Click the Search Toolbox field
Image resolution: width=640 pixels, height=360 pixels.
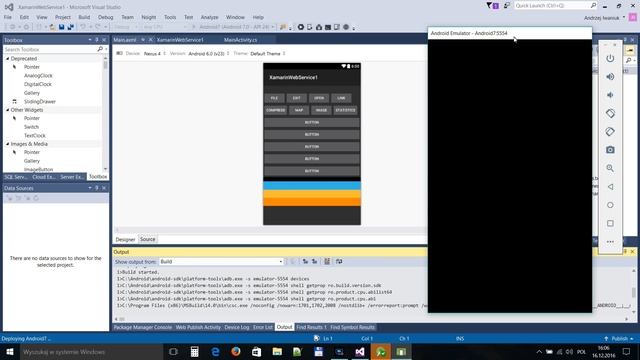pos(50,49)
